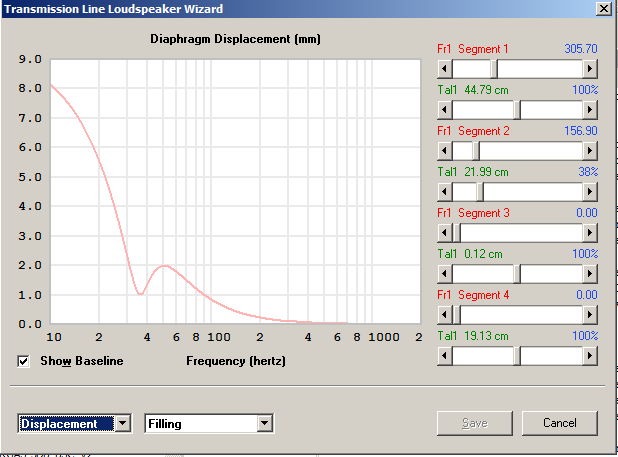Click the Fr1 Segment 2 slider thumb

(476, 150)
